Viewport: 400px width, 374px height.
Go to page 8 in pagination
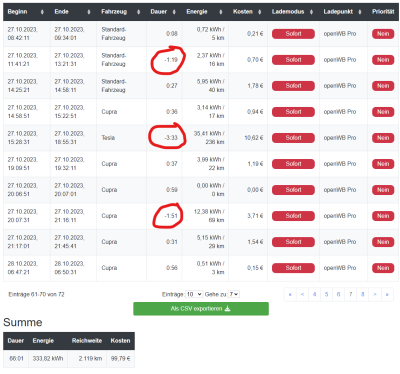click(363, 294)
